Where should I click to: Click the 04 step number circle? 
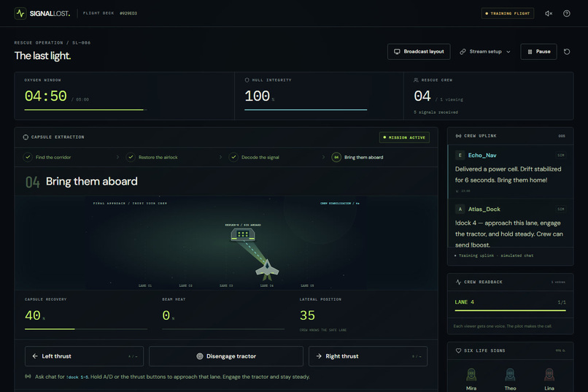coord(336,157)
